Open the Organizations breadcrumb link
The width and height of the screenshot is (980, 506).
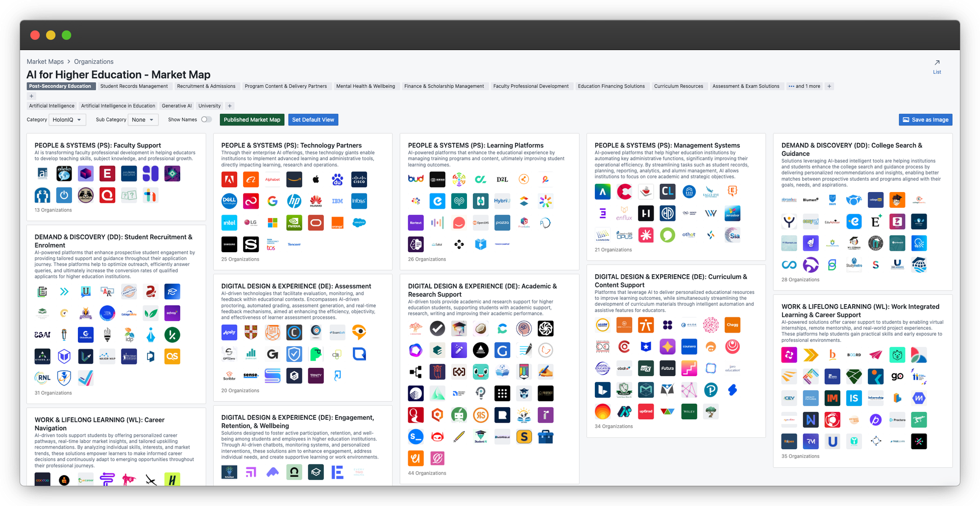(x=94, y=62)
